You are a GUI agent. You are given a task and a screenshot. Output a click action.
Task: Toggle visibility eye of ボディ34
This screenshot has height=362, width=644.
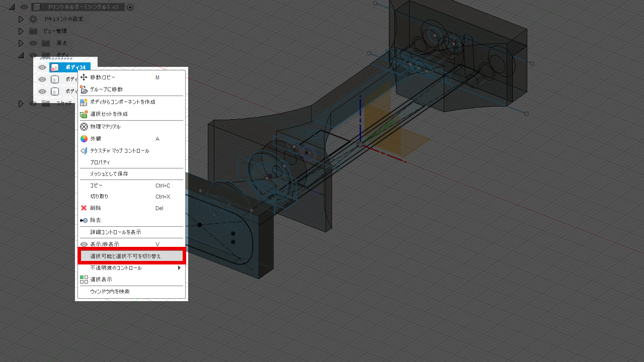point(43,67)
